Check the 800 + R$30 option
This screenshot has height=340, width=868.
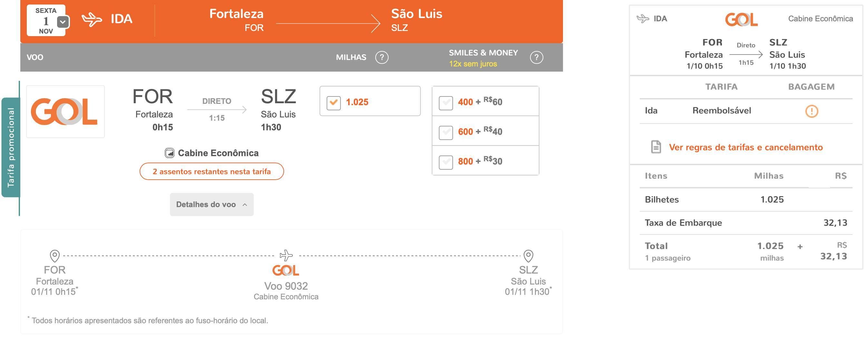[x=446, y=162]
